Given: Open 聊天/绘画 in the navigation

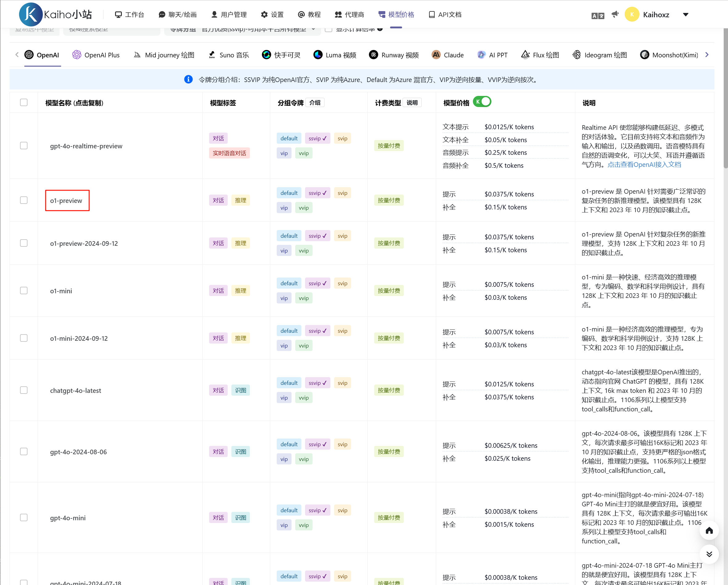Looking at the screenshot, I should tap(178, 14).
